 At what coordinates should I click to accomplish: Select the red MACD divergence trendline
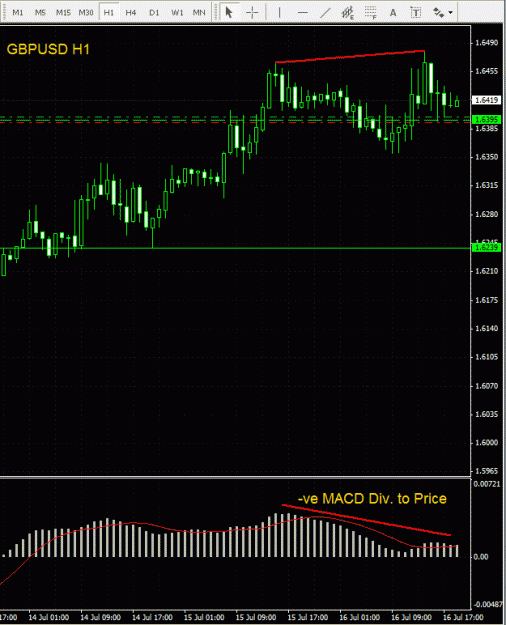tap(366, 520)
